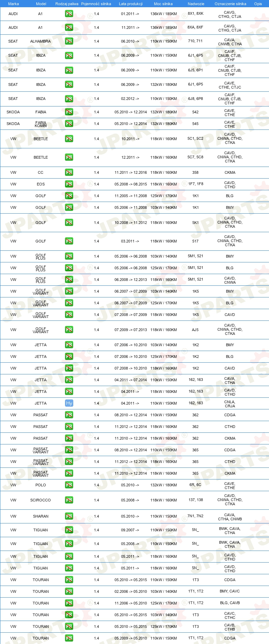Viewport: 269px width, 644px height.
Task: Click the fuel icon in the AUDI A1 11.2011 row
Action: [69, 27]
